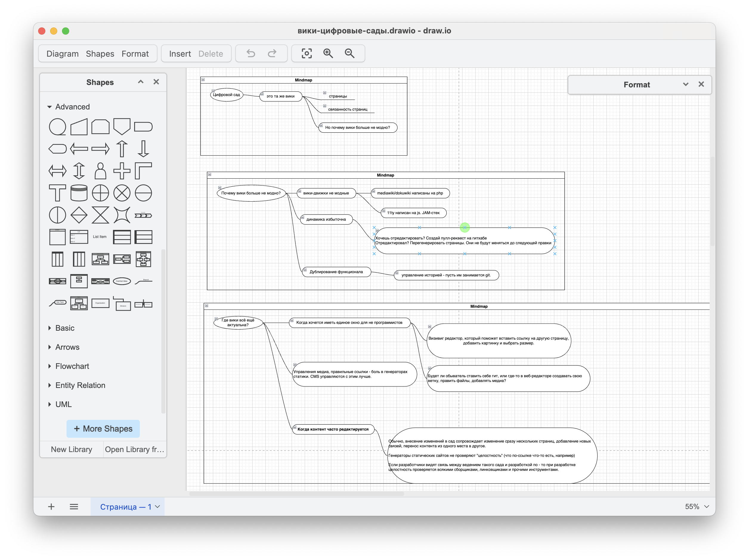Open the Diagram menu
Screen dimensions: 749x560
point(62,54)
